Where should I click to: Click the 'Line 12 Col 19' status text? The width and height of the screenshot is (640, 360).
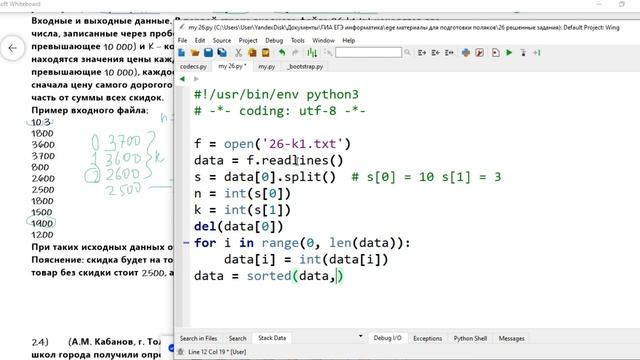tap(217, 352)
